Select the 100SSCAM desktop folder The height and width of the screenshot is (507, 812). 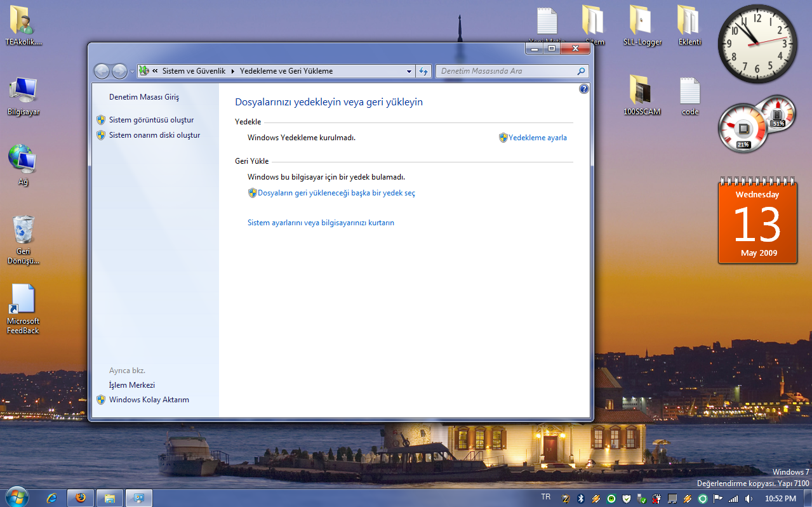tap(642, 96)
